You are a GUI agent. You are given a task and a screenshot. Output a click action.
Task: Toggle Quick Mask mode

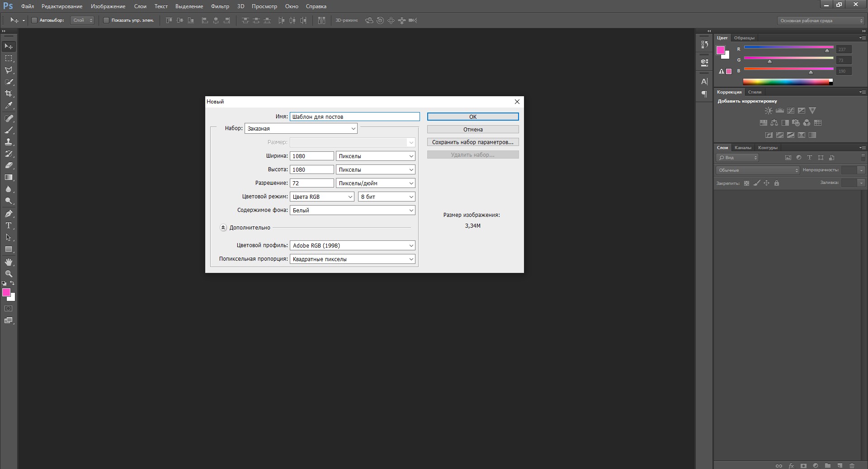[x=9, y=309]
